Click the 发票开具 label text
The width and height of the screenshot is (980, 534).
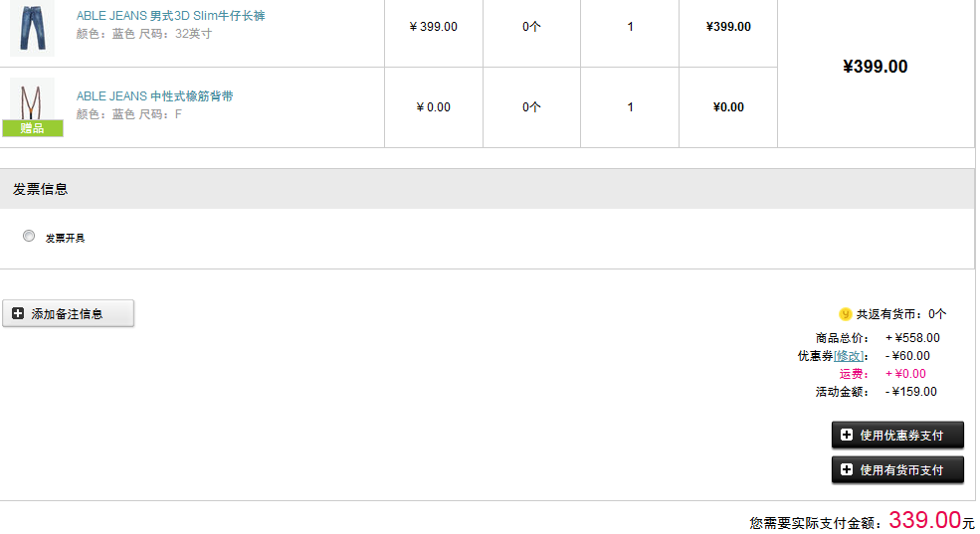pos(65,238)
